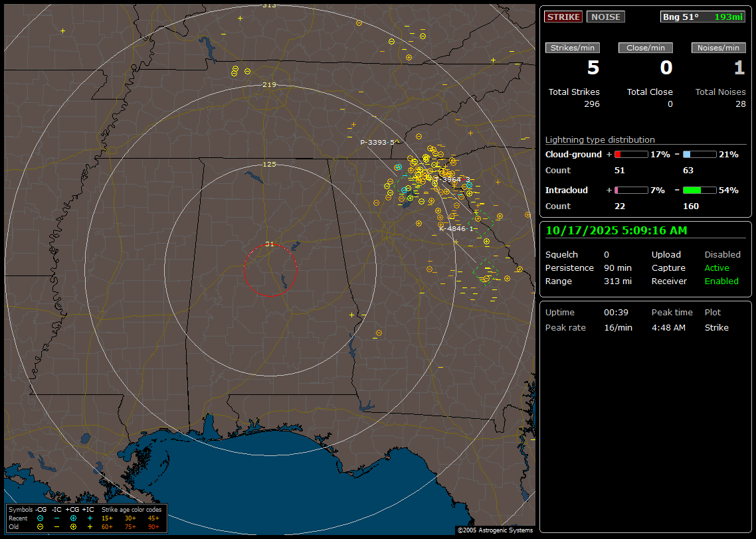Image resolution: width=756 pixels, height=539 pixels.
Task: Click the 90+ strike age color code
Action: point(153,526)
